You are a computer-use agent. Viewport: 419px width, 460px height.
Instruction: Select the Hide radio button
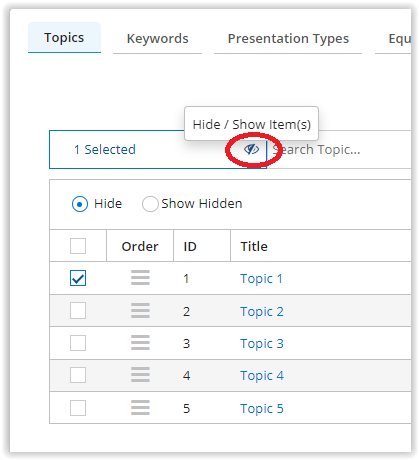coord(80,204)
